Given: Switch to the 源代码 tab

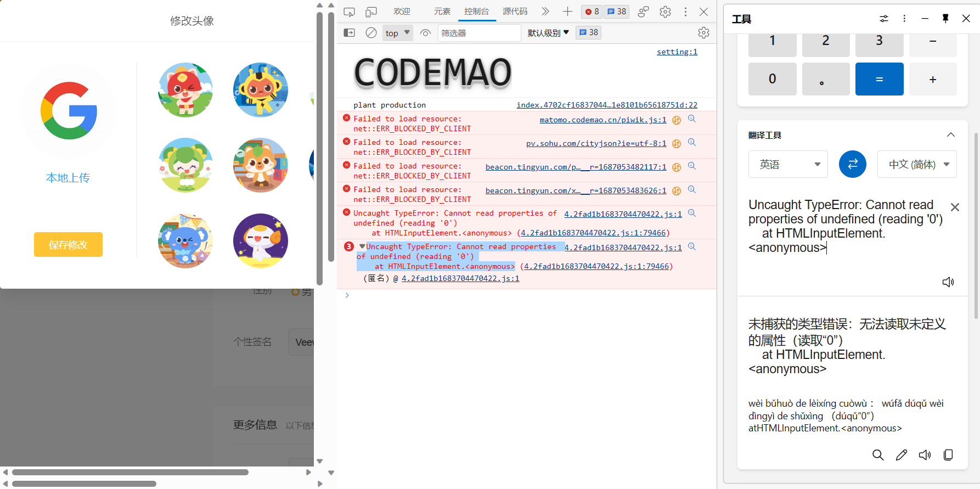Looking at the screenshot, I should pyautogui.click(x=515, y=12).
